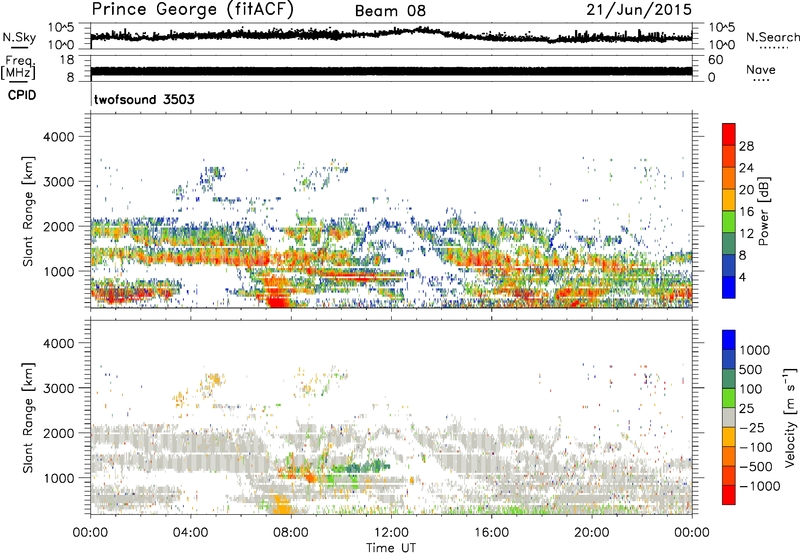Click '3000' on the velocity panel range axis
The image size is (800, 554).
coord(59,388)
